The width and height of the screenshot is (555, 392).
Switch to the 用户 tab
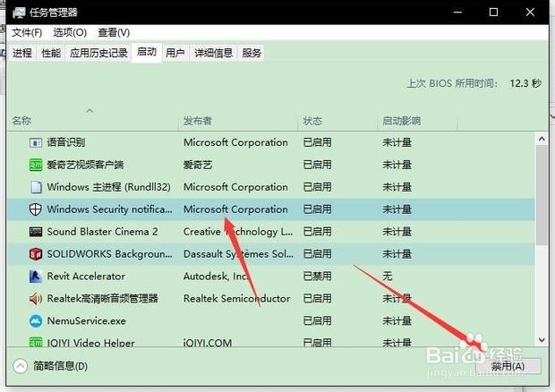pos(175,53)
